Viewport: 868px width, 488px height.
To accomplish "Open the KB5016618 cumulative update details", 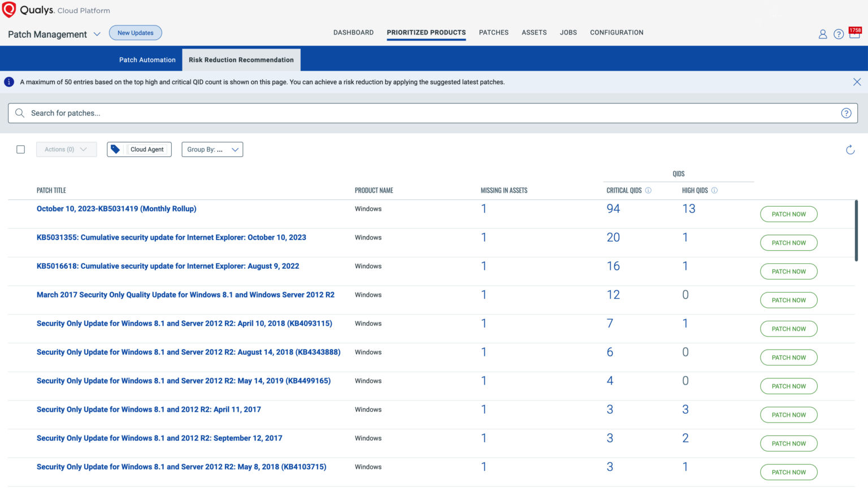I will tap(167, 266).
